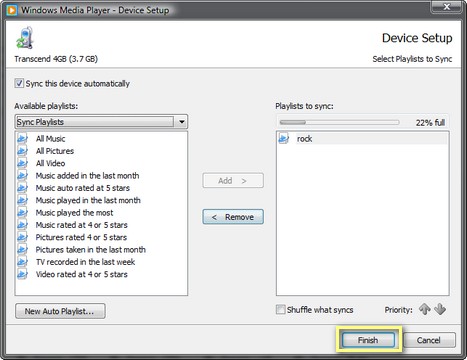Click icon beside Pictures rated 4 or 5 stars
Image resolution: width=467 pixels, height=360 pixels.
point(22,237)
